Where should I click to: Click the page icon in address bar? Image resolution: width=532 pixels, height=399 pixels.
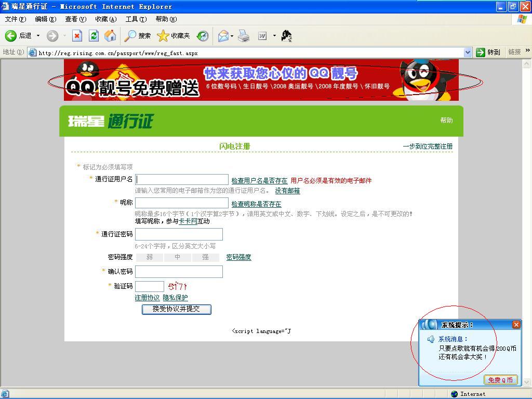point(33,52)
